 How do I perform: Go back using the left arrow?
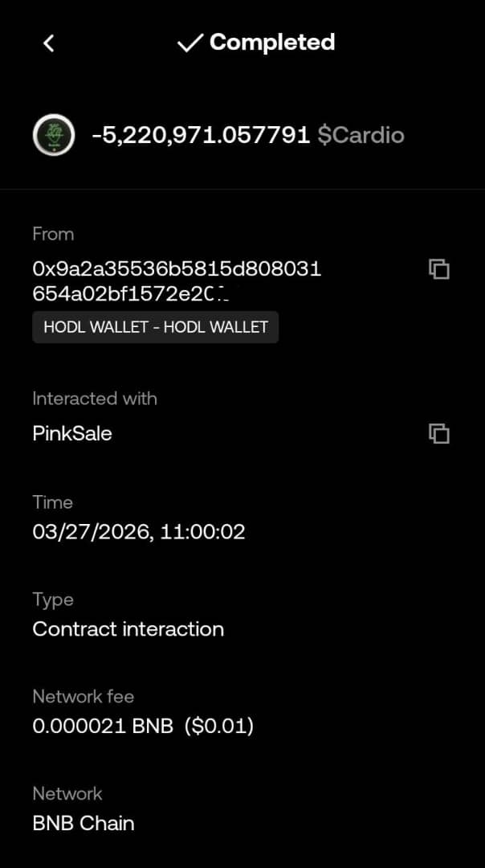(x=49, y=43)
